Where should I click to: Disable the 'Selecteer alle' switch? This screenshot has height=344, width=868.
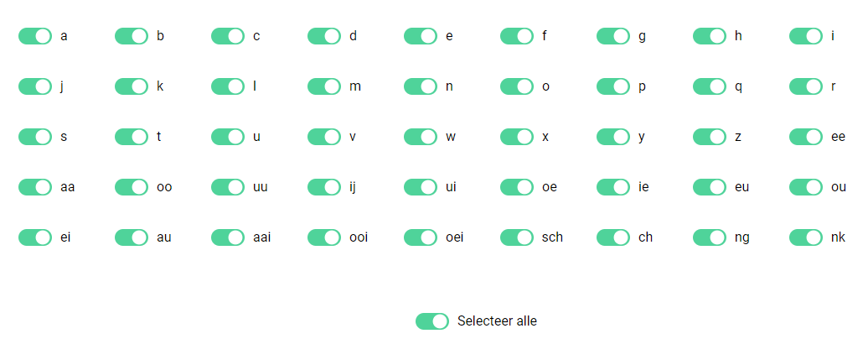click(432, 321)
